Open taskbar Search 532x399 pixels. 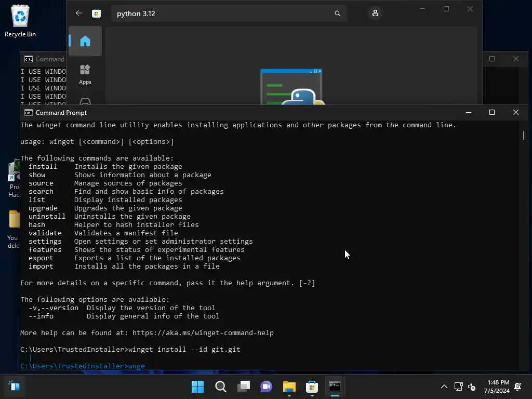pyautogui.click(x=220, y=387)
